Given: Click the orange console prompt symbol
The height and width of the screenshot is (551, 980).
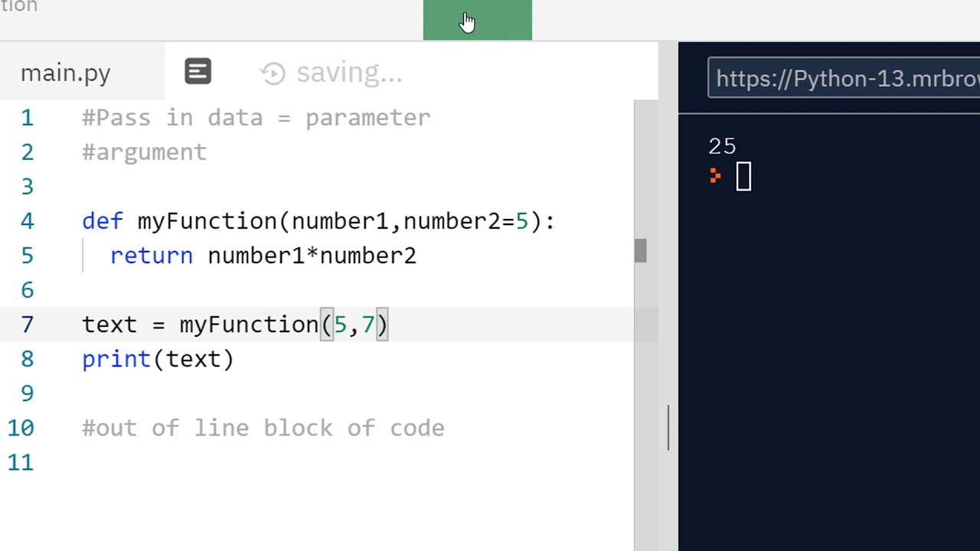Looking at the screenshot, I should tap(715, 177).
